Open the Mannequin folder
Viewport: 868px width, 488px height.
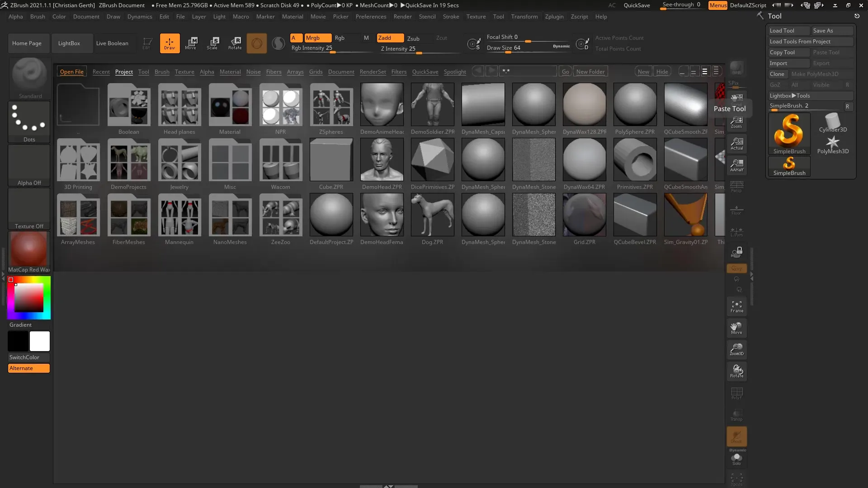pos(179,219)
